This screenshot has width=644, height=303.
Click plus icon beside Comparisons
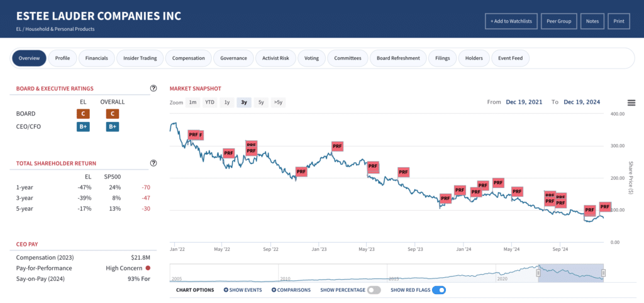click(x=274, y=290)
